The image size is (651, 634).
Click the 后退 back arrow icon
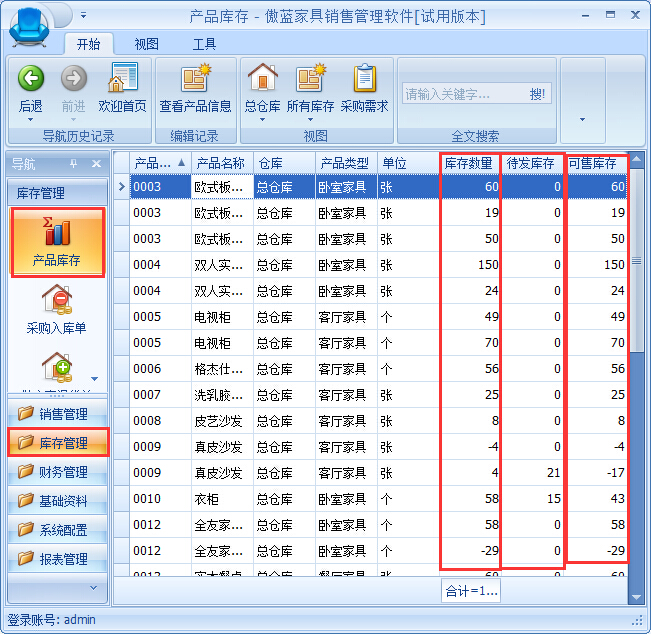(31, 79)
